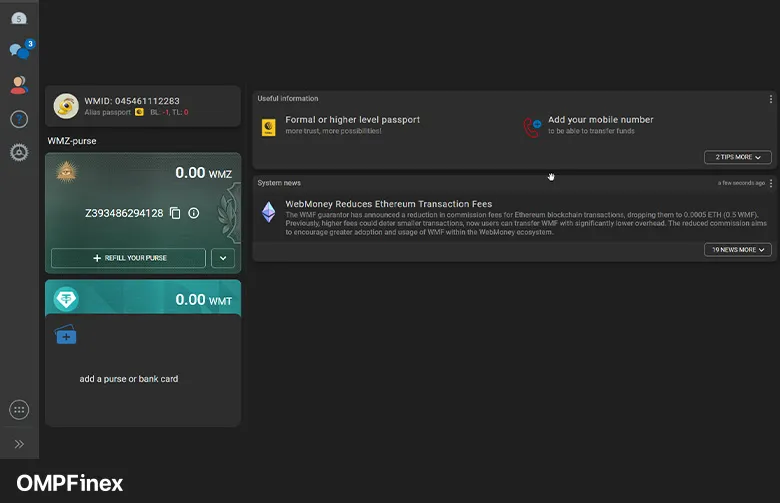The width and height of the screenshot is (780, 503).
Task: Open Useful information three-dot menu
Action: [x=770, y=99]
